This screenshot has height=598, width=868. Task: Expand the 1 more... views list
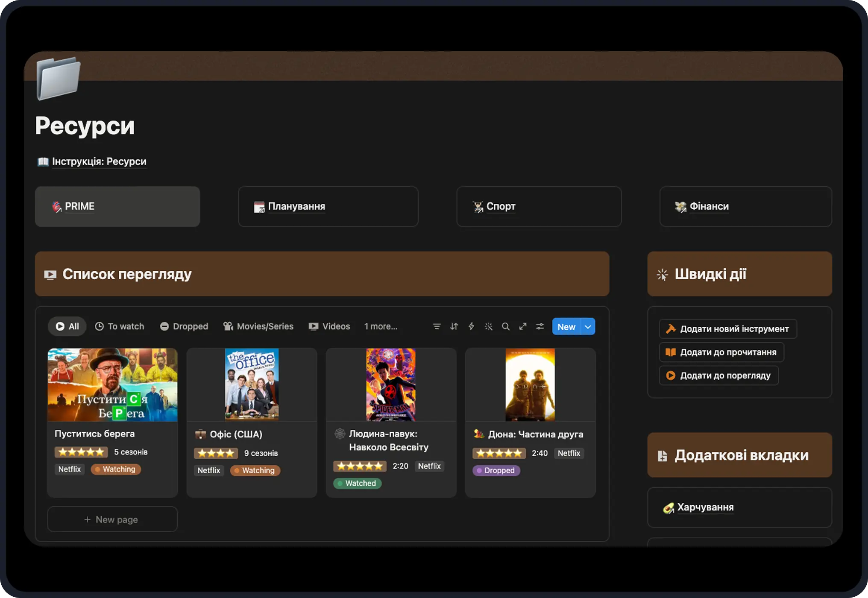(381, 326)
